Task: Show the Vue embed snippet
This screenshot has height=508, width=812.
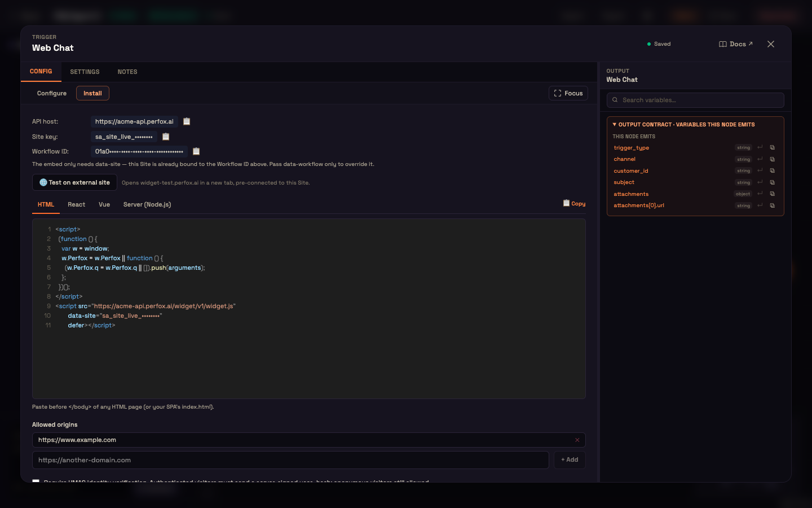Action: coord(104,204)
